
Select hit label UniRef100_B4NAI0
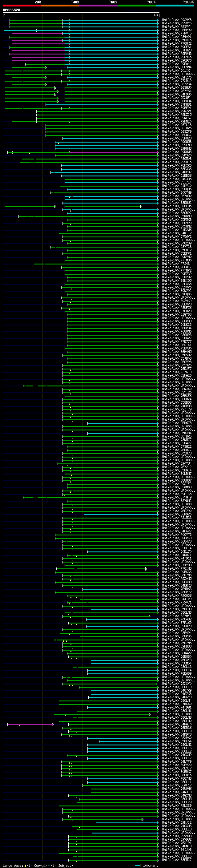pos(177,724)
